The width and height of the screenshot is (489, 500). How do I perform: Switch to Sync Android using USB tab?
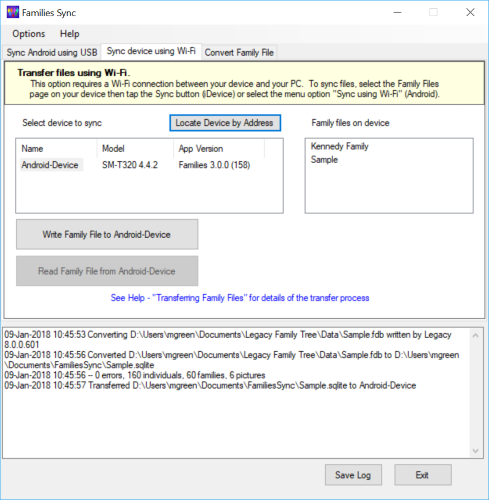point(52,52)
